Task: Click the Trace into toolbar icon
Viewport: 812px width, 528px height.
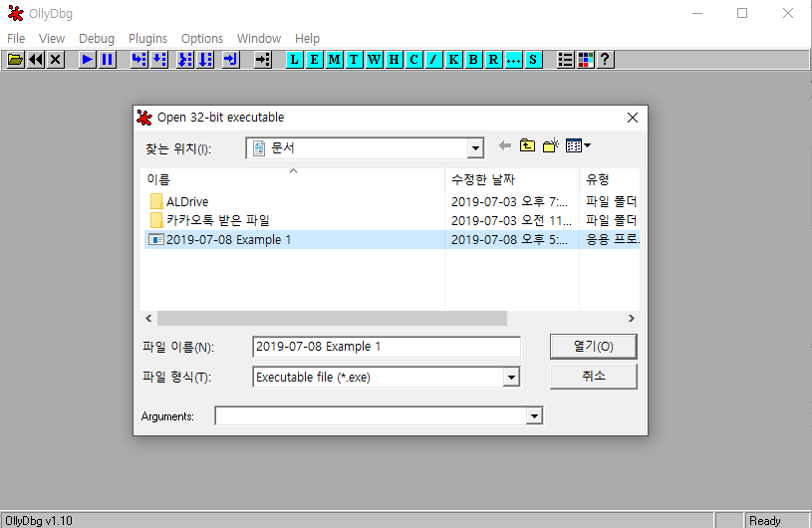Action: [186, 60]
